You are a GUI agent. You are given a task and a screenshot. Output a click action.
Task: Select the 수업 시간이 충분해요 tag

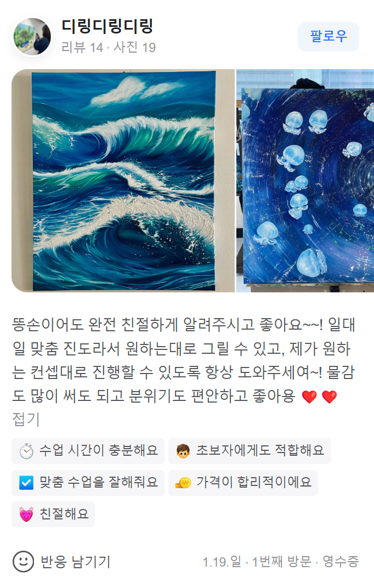pyautogui.click(x=88, y=451)
